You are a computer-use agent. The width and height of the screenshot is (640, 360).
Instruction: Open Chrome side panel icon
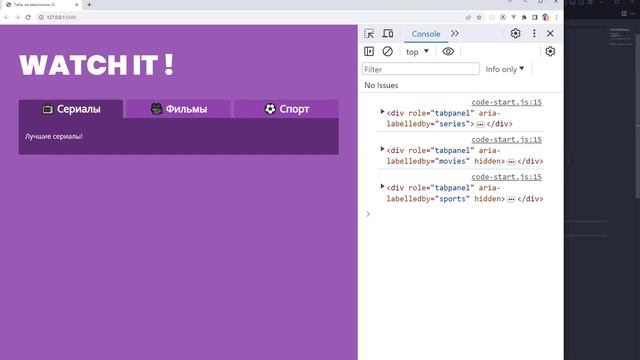(535, 17)
